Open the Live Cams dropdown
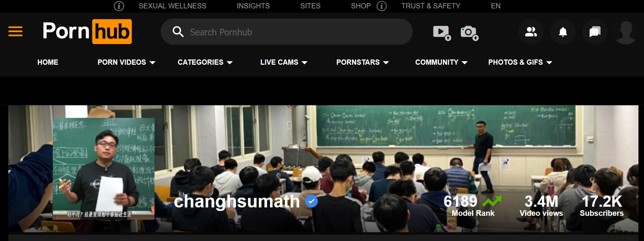644x241 pixels. [x=284, y=62]
